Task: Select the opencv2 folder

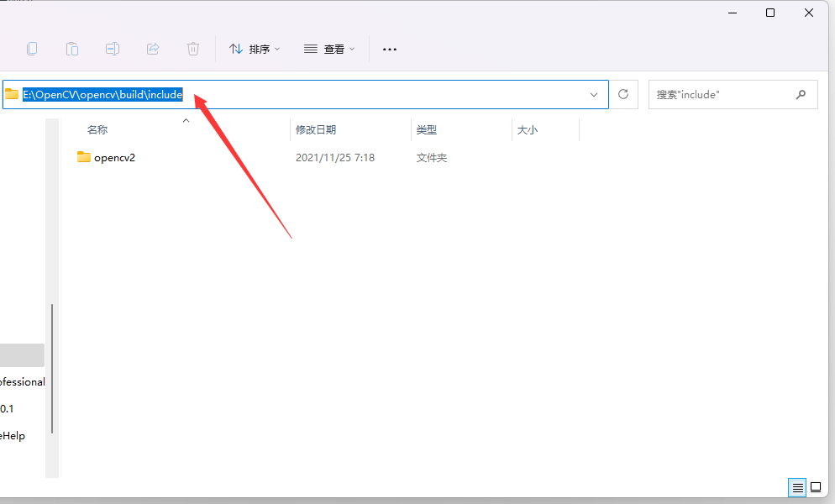Action: tap(114, 158)
